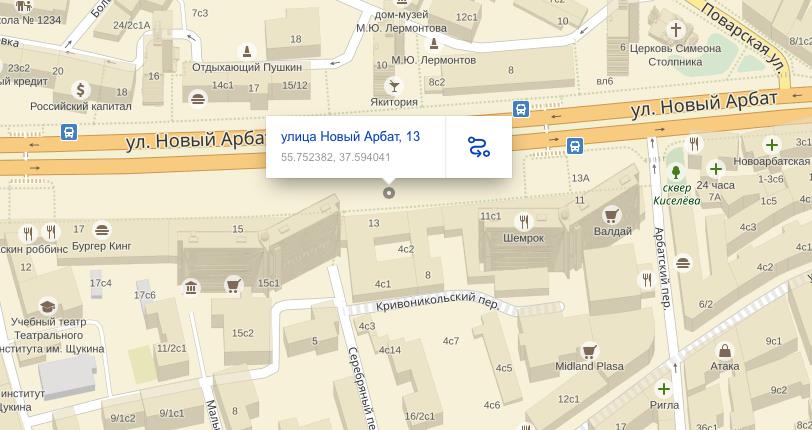Click the bus stop icon left of 13А
Image resolution: width=812 pixels, height=430 pixels.
(574, 146)
